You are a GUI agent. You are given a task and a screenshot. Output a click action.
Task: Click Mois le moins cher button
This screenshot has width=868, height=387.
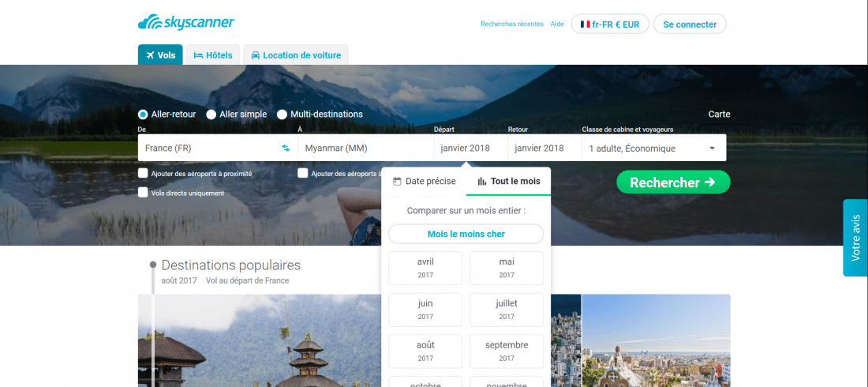pos(466,234)
